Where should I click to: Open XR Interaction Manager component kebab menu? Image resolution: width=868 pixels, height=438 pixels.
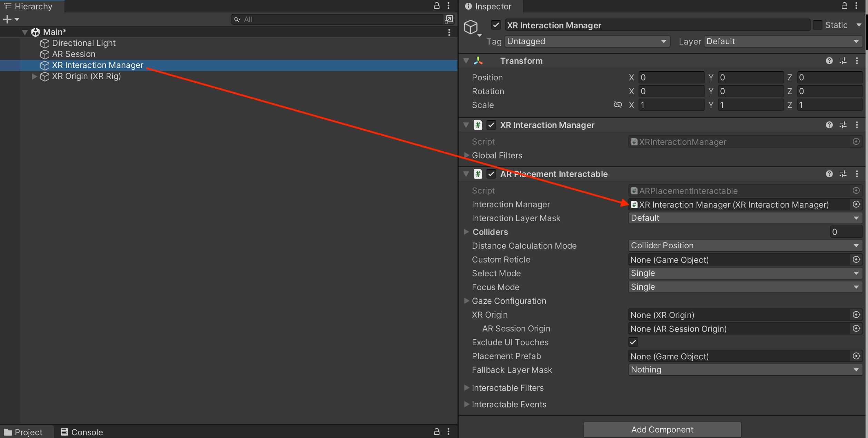[x=857, y=125]
